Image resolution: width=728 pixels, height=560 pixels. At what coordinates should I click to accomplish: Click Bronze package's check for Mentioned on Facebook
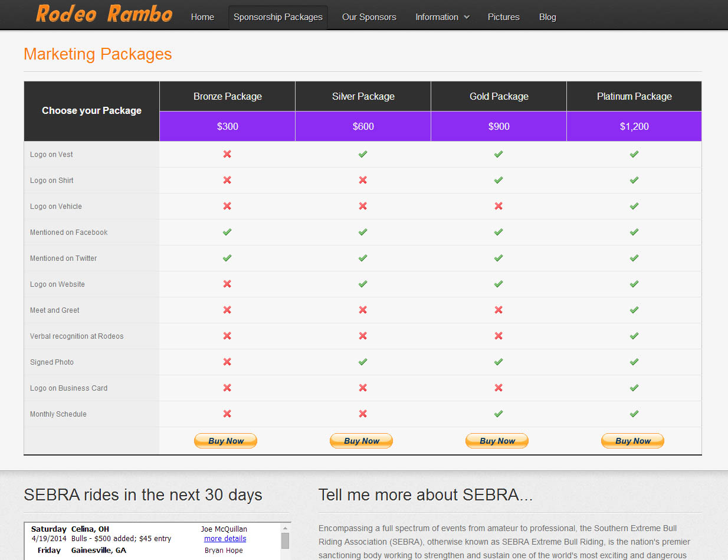227,232
